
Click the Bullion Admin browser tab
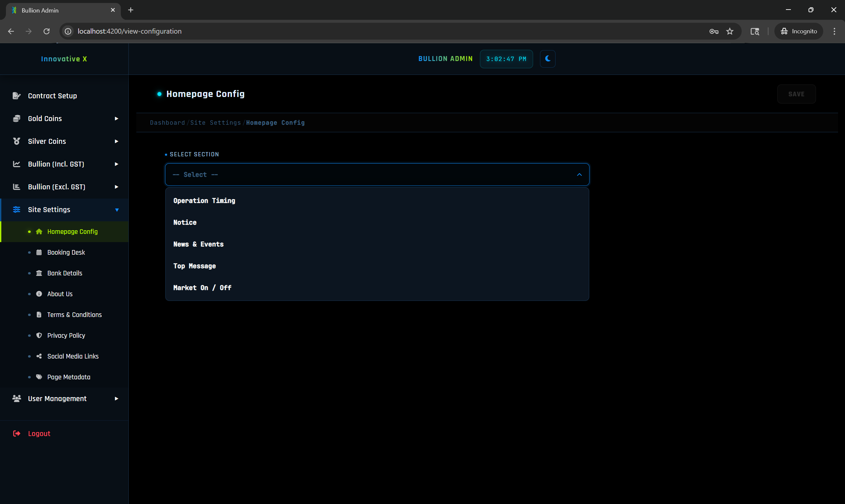tap(63, 10)
